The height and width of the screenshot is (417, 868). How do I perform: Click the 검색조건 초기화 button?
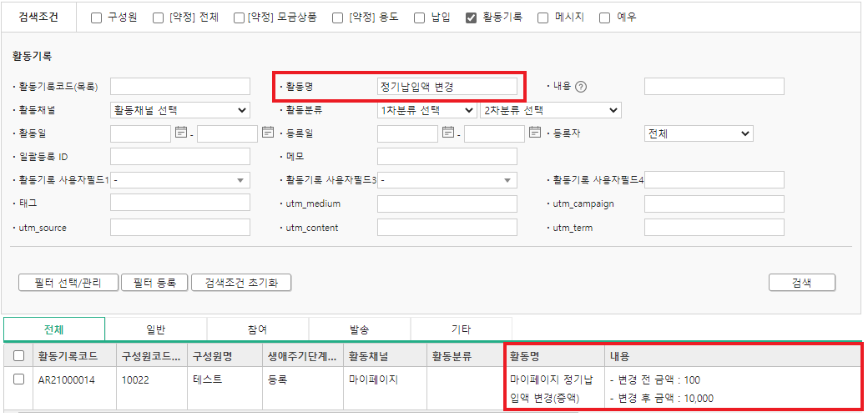[241, 283]
